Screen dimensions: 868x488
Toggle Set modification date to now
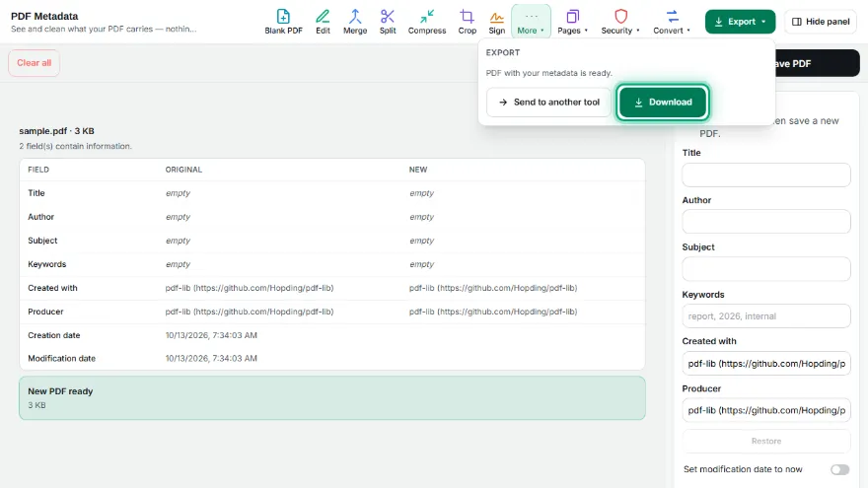click(839, 469)
